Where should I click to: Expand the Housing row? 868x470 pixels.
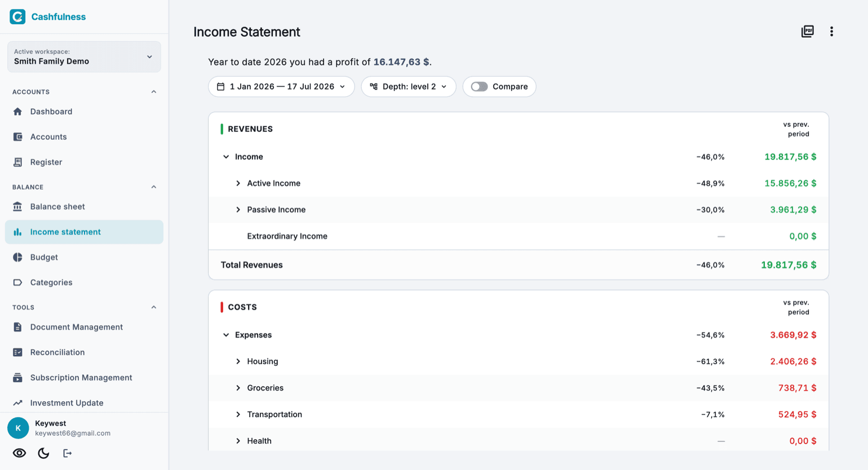point(238,362)
